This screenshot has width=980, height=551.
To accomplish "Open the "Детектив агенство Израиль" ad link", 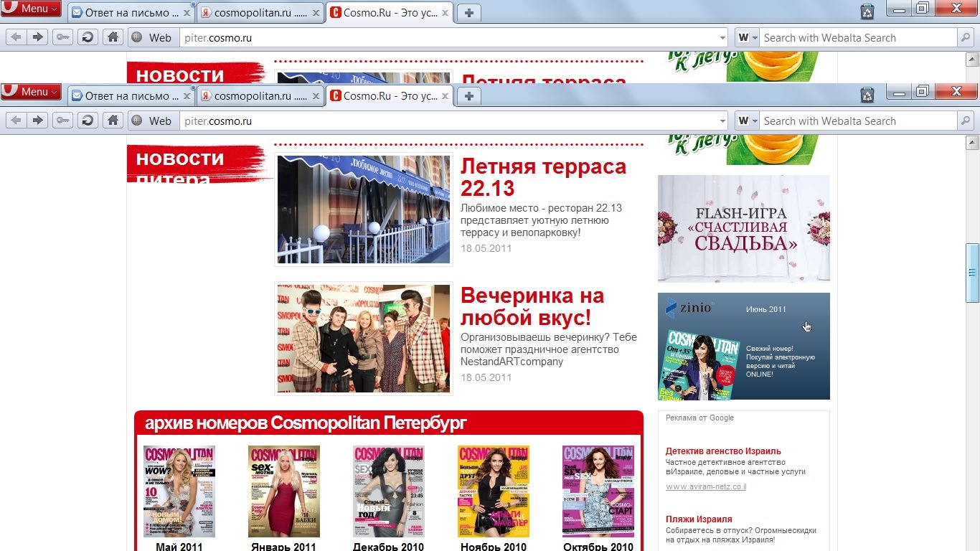I will pyautogui.click(x=723, y=451).
